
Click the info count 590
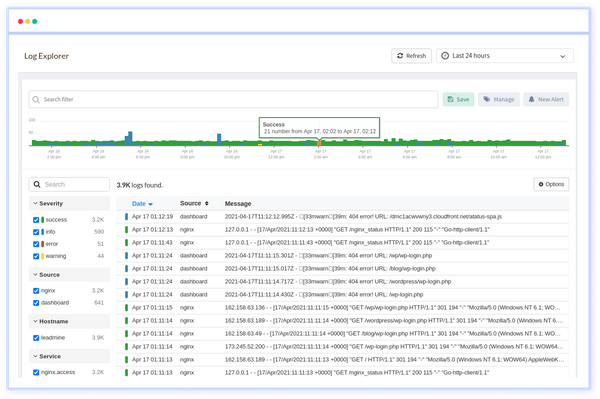coord(99,232)
